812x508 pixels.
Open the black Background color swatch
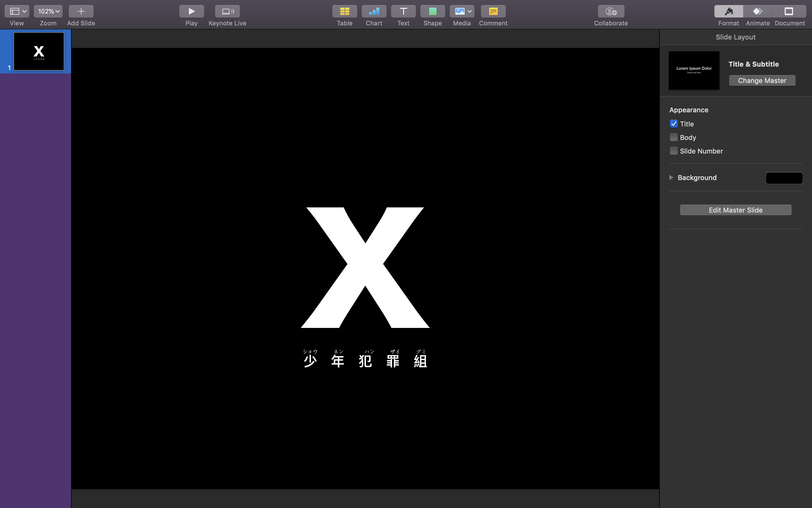784,178
